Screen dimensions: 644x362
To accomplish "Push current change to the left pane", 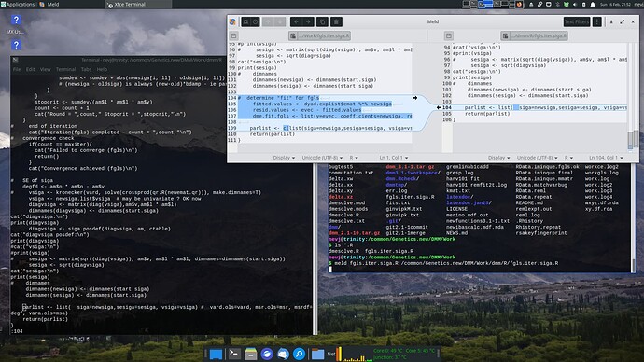I will (x=297, y=21).
